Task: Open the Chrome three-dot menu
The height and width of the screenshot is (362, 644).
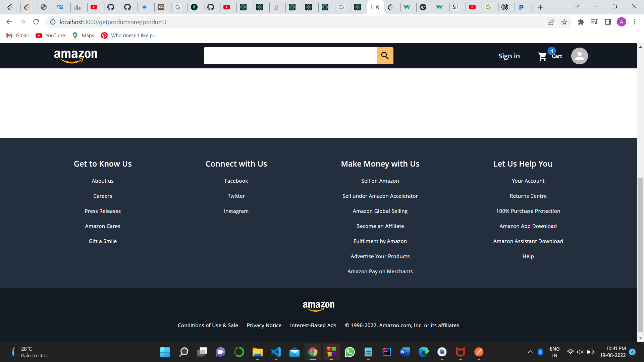Action: pos(635,22)
